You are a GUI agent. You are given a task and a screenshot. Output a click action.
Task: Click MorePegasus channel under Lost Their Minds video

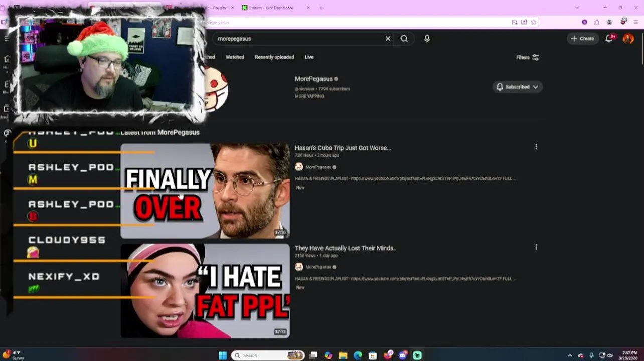[318, 267]
